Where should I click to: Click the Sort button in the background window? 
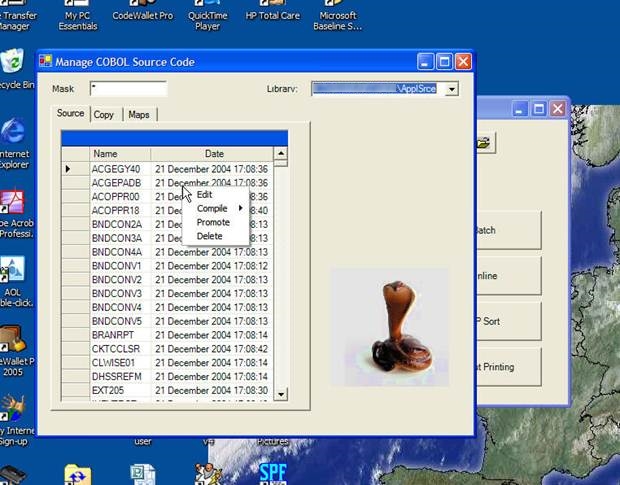tap(508, 321)
